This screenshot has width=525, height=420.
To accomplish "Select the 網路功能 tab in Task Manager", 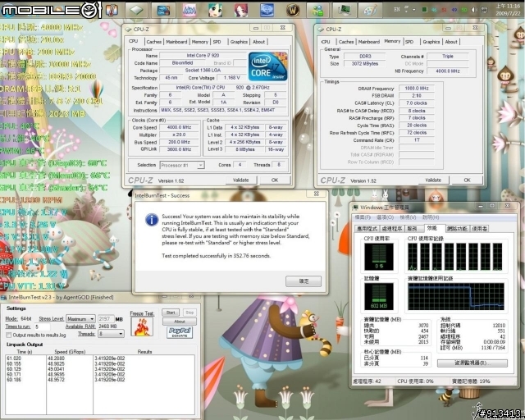I will (458, 229).
